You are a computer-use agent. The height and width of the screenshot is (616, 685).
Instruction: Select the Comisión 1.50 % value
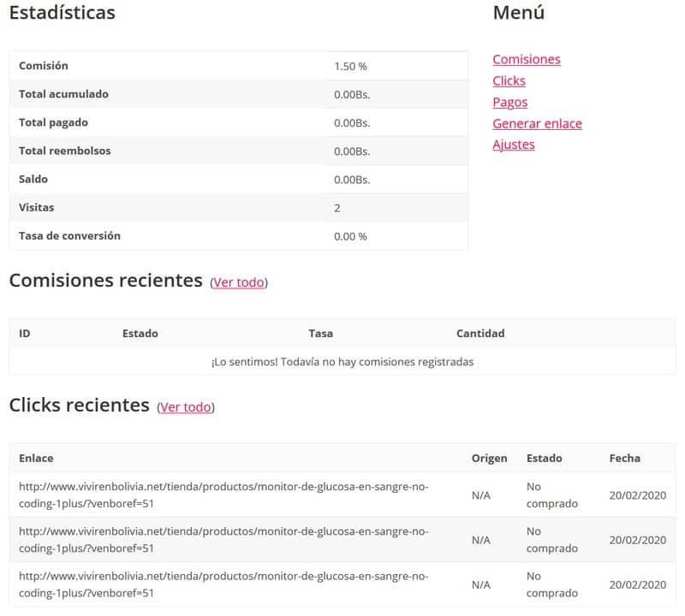point(350,67)
